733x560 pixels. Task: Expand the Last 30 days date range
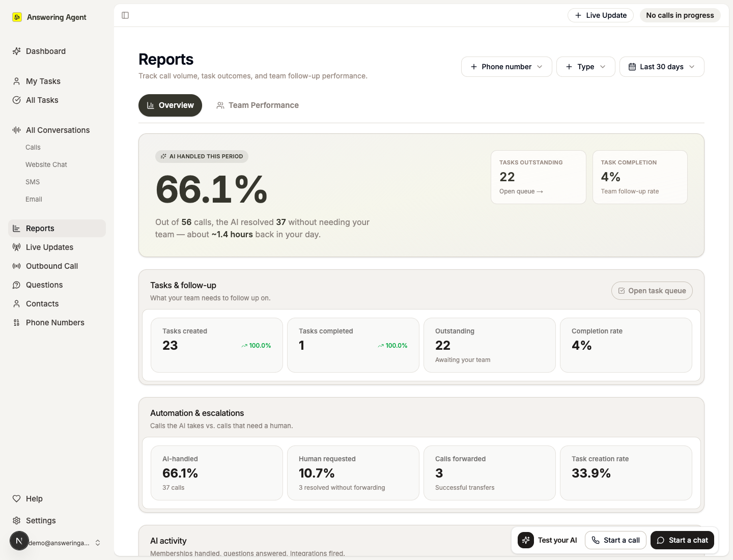point(662,67)
